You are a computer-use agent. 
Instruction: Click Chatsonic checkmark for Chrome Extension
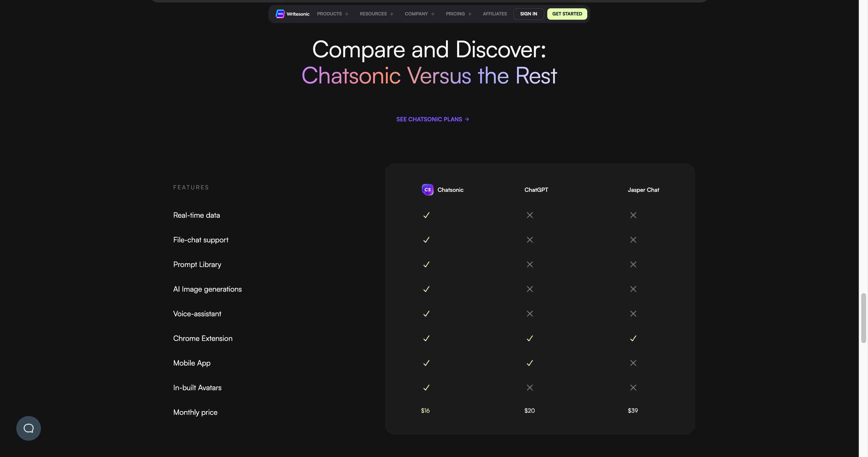coord(426,338)
